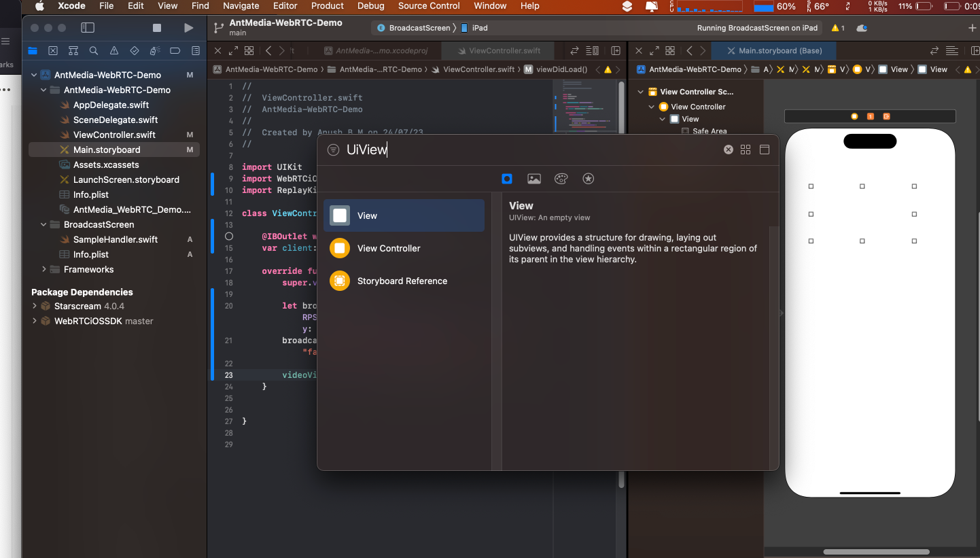Image resolution: width=980 pixels, height=558 pixels.
Task: Collapse the BroadcastScreen group
Action: (x=44, y=224)
